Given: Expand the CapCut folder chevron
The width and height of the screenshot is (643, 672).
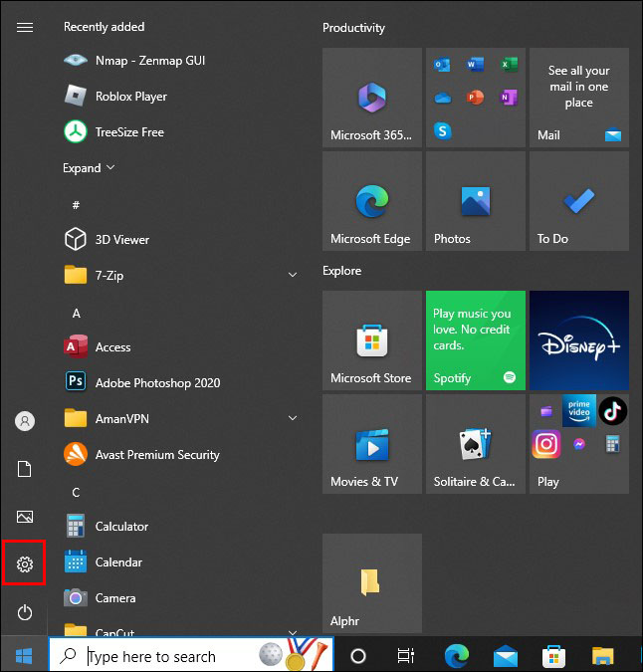Looking at the screenshot, I should (293, 632).
